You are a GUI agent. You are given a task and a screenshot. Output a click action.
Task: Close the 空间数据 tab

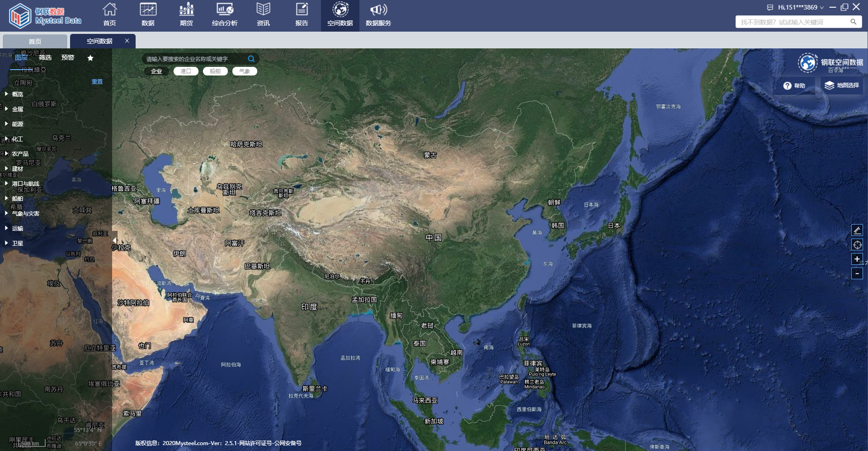click(x=127, y=41)
